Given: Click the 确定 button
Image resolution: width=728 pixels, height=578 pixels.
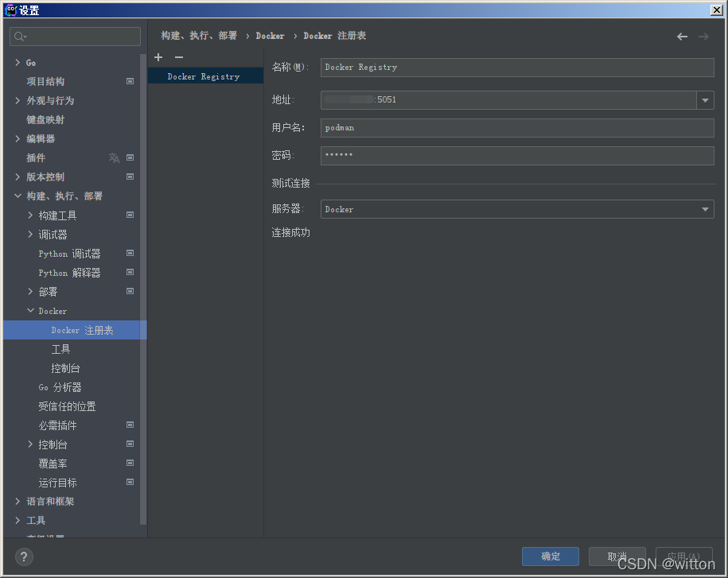Looking at the screenshot, I should [x=551, y=557].
